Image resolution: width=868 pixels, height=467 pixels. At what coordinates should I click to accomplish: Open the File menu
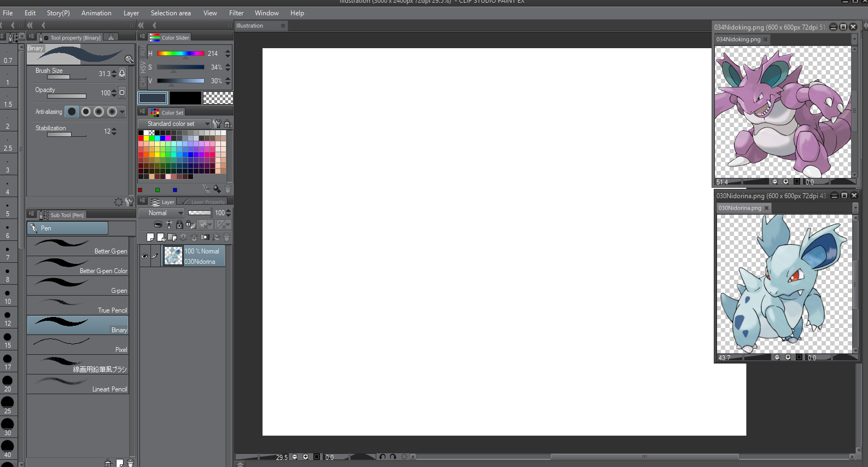coord(8,13)
